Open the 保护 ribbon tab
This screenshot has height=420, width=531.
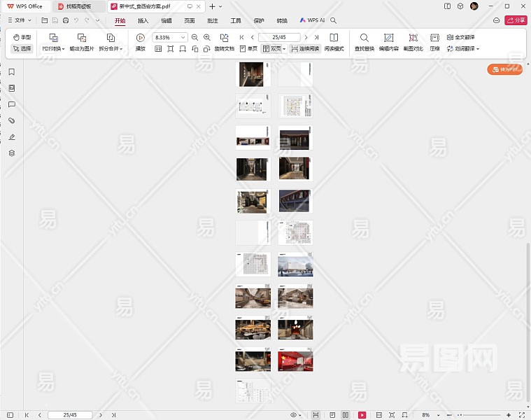coord(259,21)
